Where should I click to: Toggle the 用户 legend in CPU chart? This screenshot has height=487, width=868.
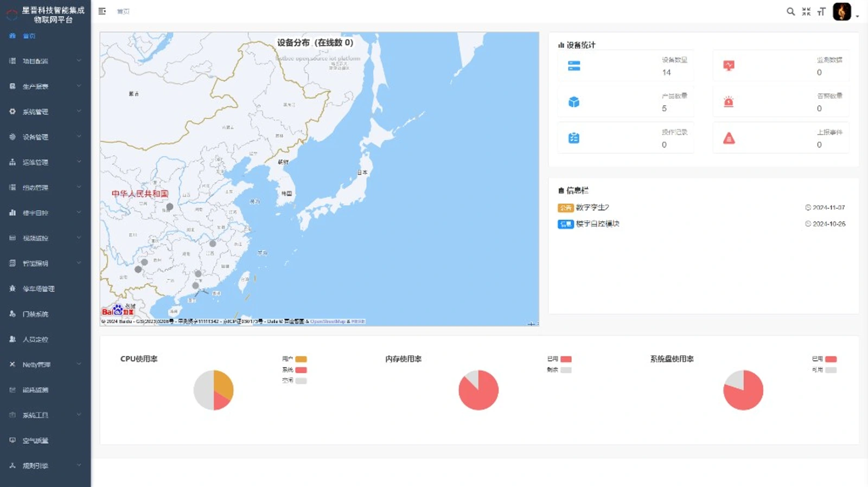coord(295,359)
